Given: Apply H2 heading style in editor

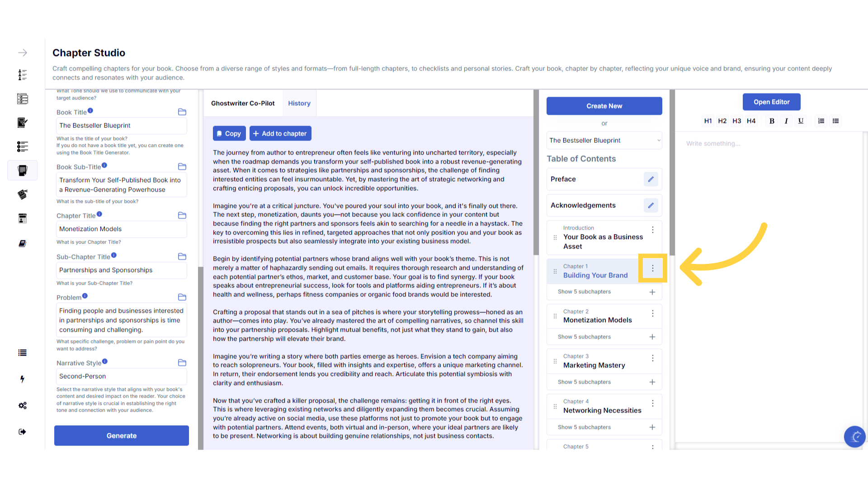Looking at the screenshot, I should tap(722, 121).
